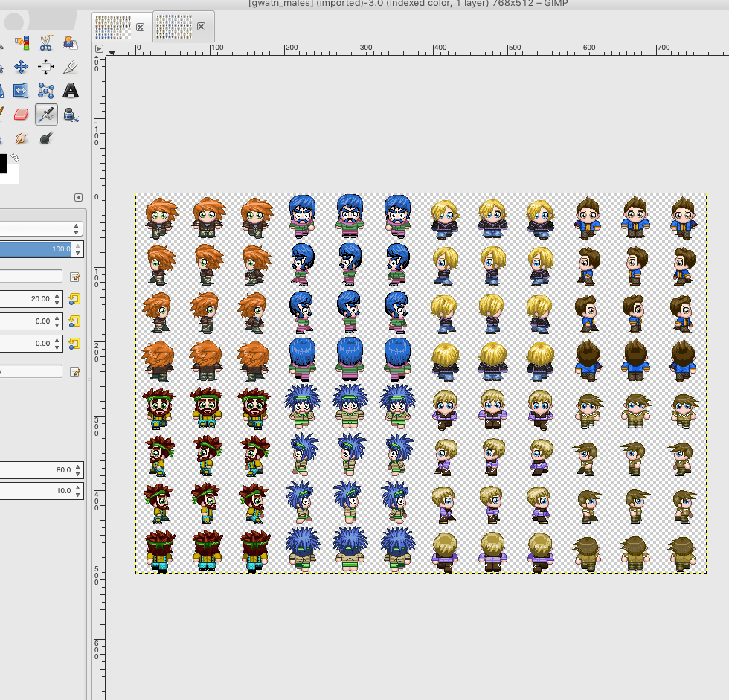Open the tool options tab menu arrow

(x=78, y=197)
